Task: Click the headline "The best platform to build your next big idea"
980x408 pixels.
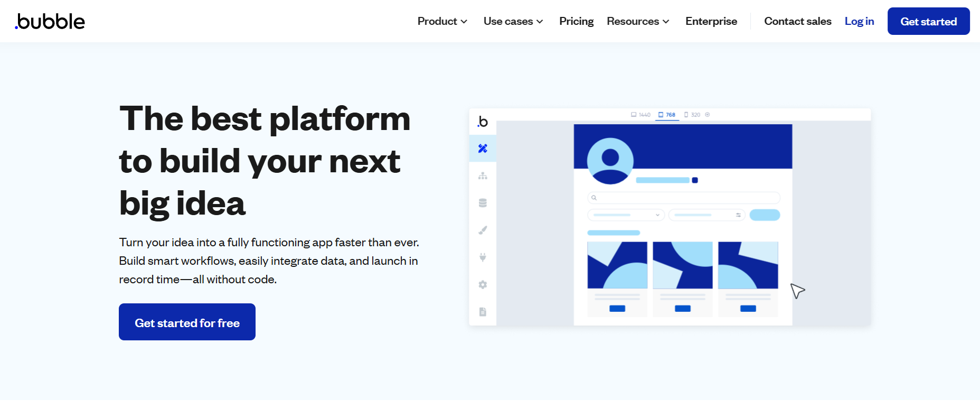Action: click(x=265, y=161)
